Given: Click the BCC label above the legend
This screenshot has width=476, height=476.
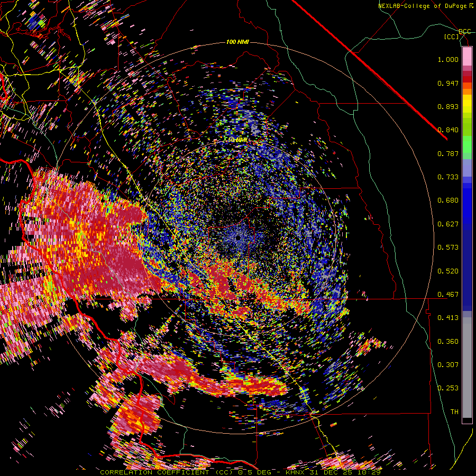Looking at the screenshot, I should pyautogui.click(x=465, y=32).
